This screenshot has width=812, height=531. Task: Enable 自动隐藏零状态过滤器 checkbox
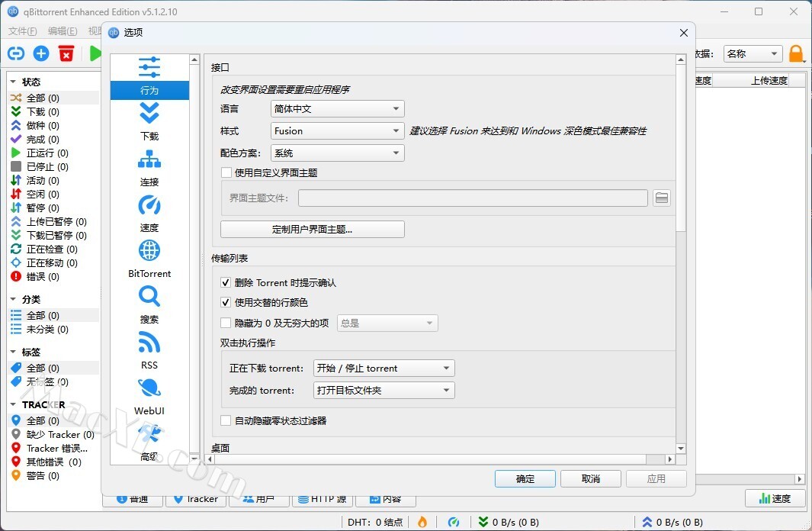[226, 420]
